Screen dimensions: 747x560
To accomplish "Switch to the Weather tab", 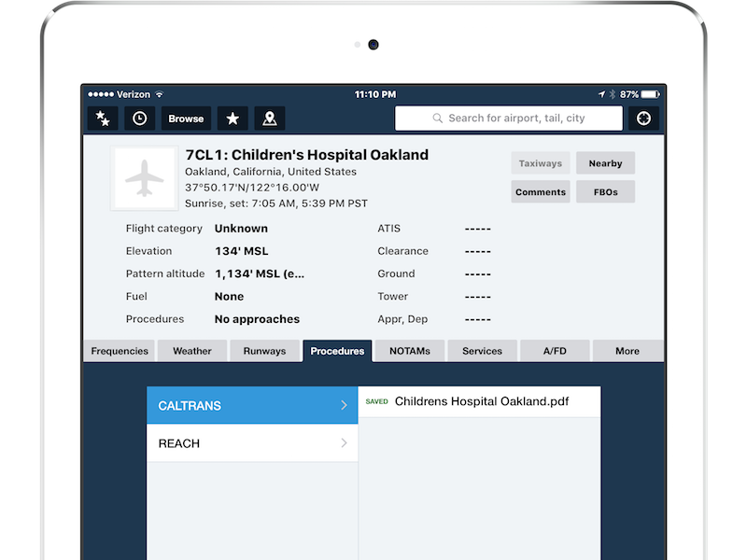I will (192, 351).
